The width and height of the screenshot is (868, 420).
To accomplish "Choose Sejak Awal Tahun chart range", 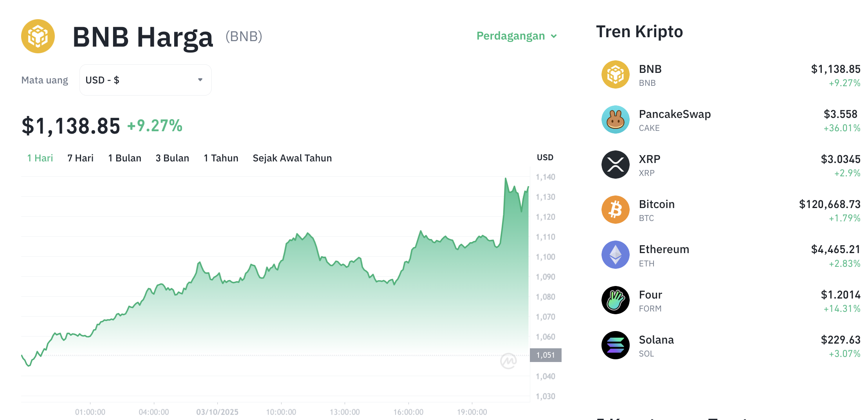I will click(x=292, y=158).
